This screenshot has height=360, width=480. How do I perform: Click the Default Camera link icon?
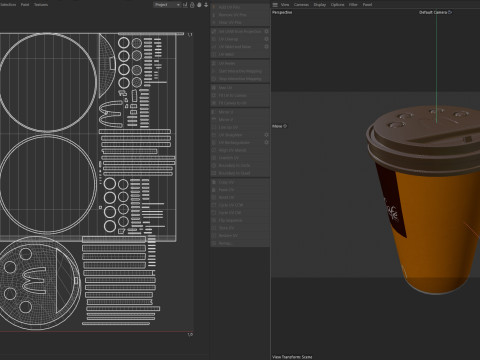point(450,12)
